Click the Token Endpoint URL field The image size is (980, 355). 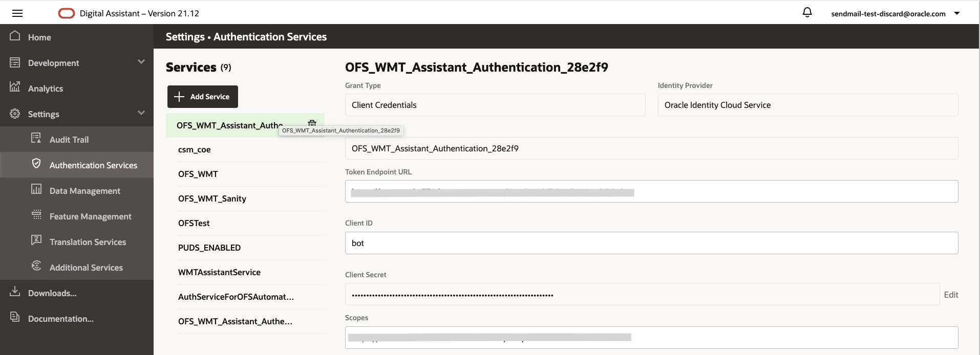pos(652,191)
